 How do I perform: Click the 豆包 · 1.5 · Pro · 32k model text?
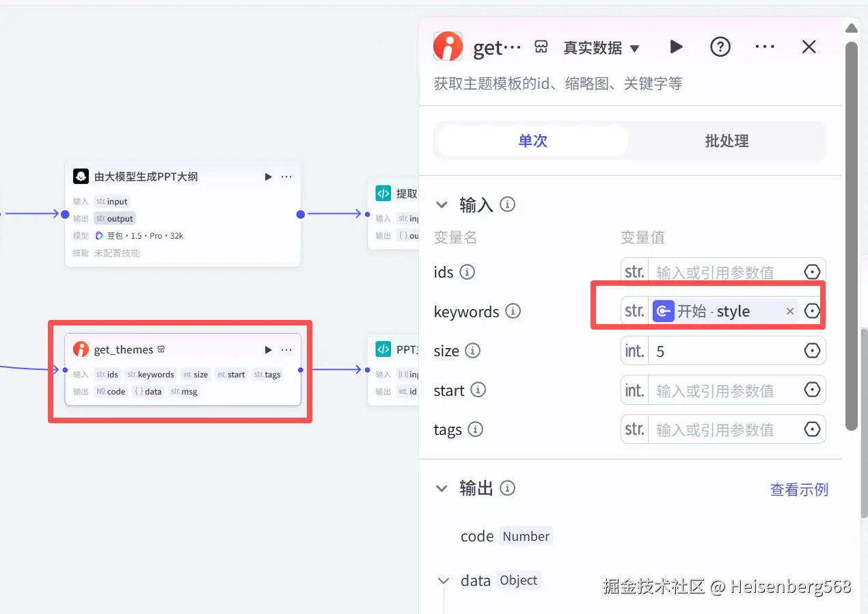click(x=145, y=235)
